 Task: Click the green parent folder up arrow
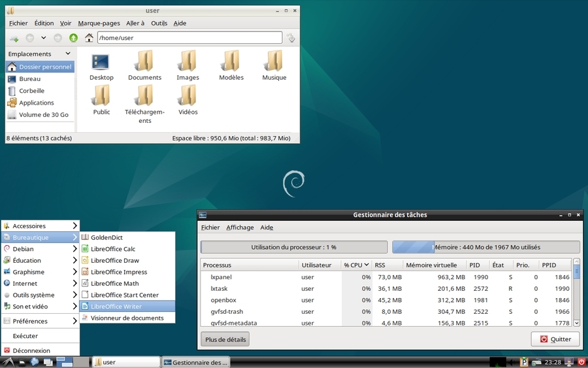point(73,38)
